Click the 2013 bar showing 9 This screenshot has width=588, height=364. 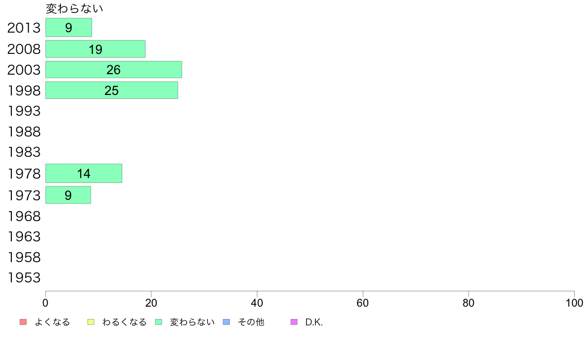pyautogui.click(x=69, y=27)
